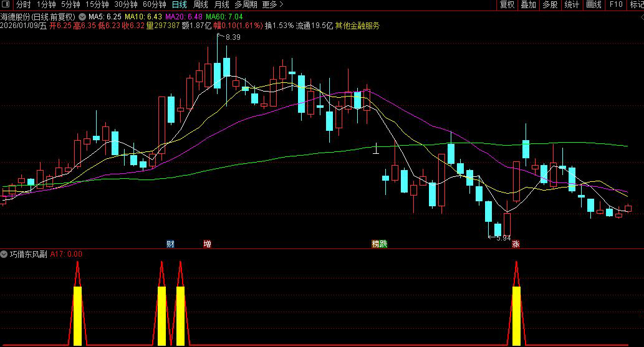Click the MA60: 7.04 label

[224, 17]
